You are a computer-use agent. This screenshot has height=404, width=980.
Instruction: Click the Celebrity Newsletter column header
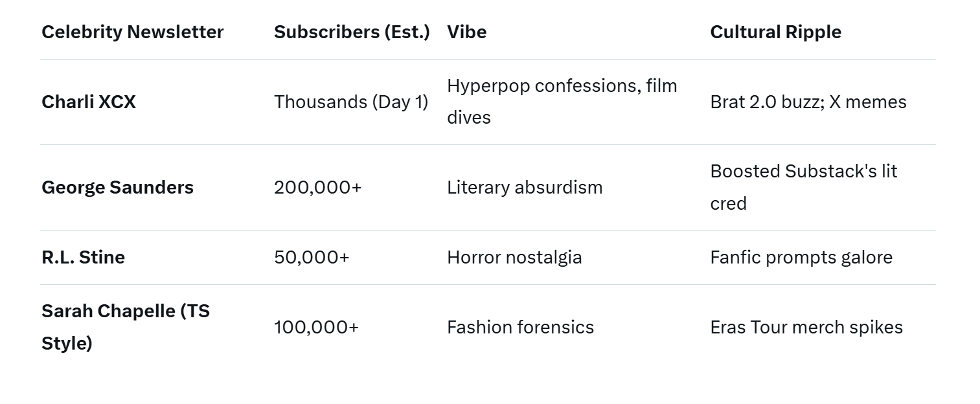coord(132,32)
